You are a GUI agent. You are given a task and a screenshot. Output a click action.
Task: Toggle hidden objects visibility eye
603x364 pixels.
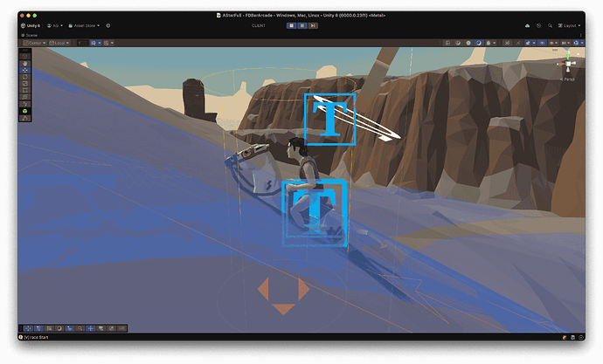(542, 43)
